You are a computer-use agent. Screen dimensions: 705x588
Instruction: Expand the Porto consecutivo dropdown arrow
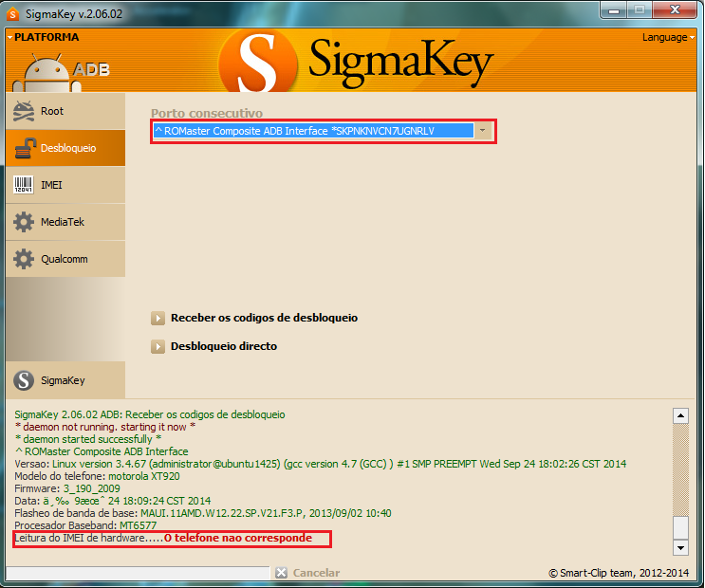coord(482,131)
